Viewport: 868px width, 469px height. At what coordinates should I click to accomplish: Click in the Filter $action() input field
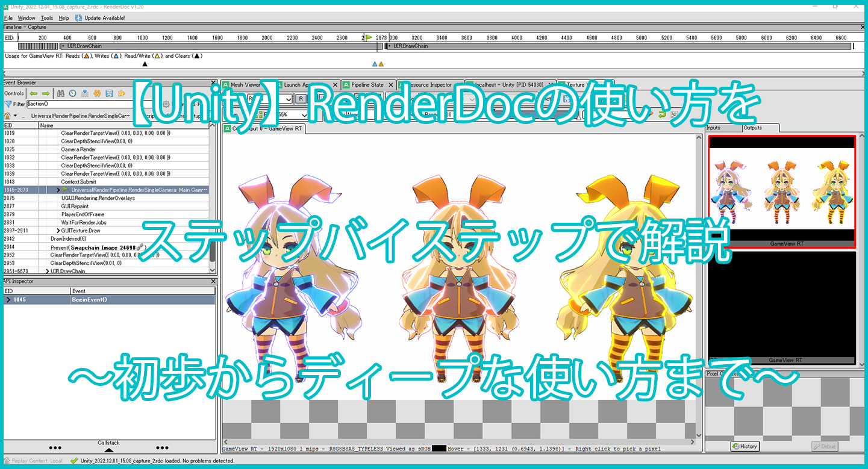pos(93,104)
